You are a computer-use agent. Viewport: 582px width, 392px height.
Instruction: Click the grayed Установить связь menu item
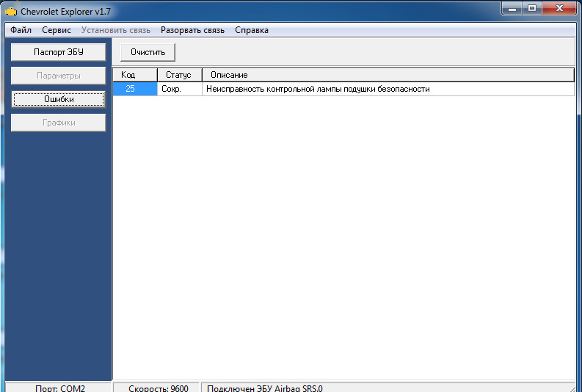click(x=115, y=30)
